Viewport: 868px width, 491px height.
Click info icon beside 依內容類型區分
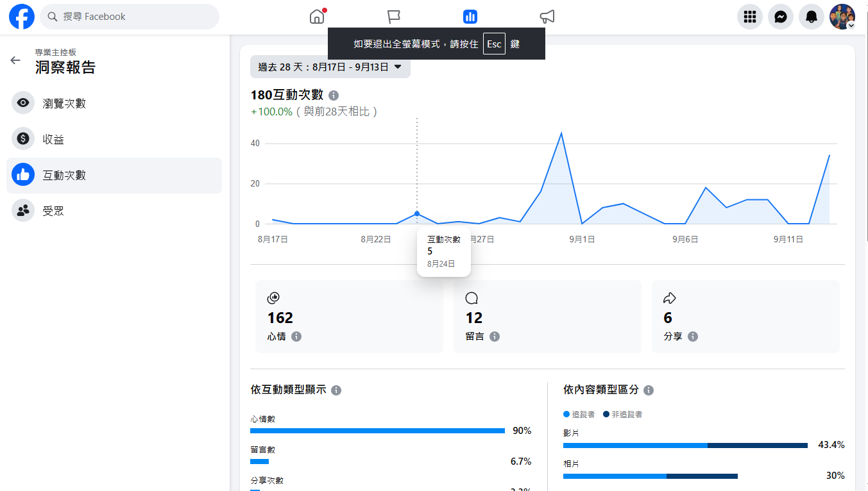(x=649, y=390)
